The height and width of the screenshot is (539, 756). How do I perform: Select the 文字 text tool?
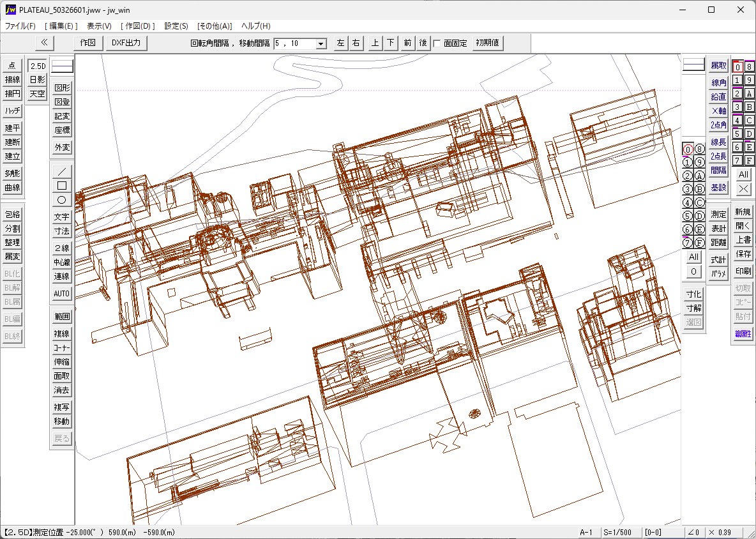(62, 217)
